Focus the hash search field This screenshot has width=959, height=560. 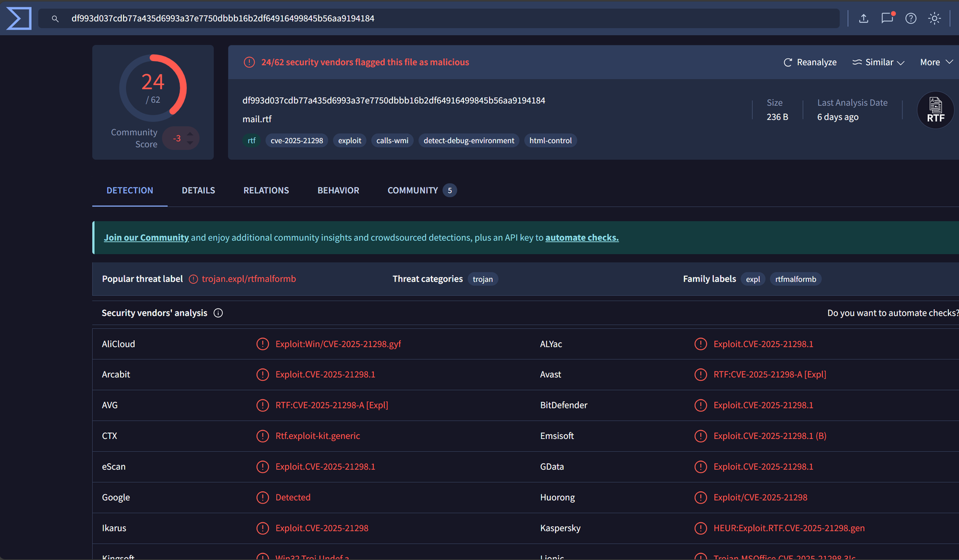(439, 19)
